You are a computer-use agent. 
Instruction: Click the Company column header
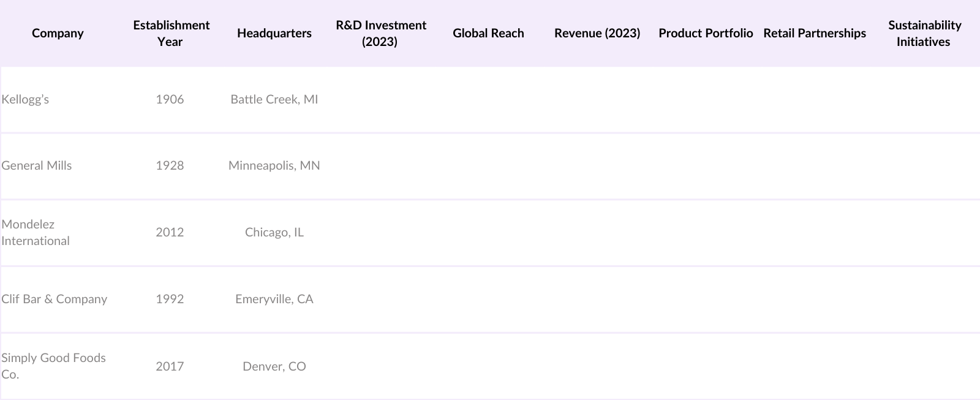58,33
